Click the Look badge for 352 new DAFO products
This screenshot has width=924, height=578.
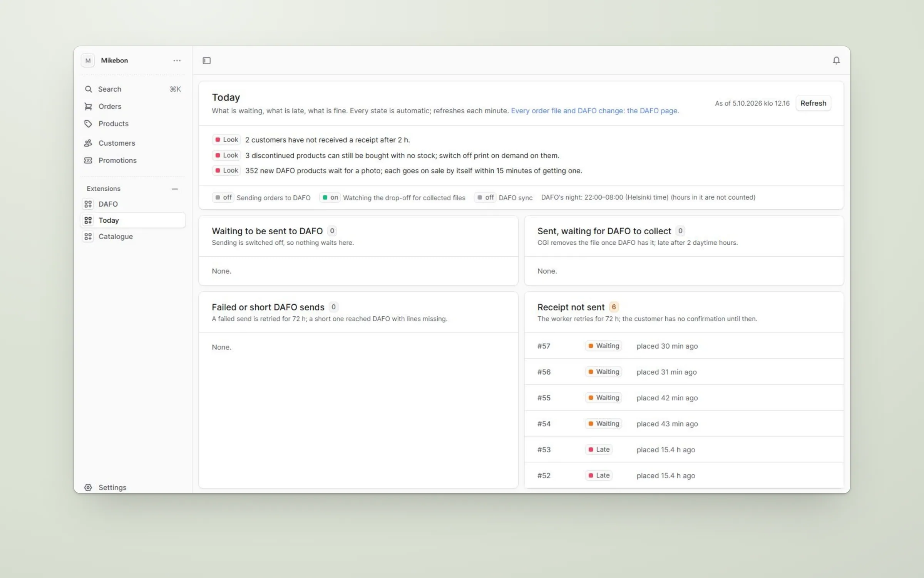226,170
